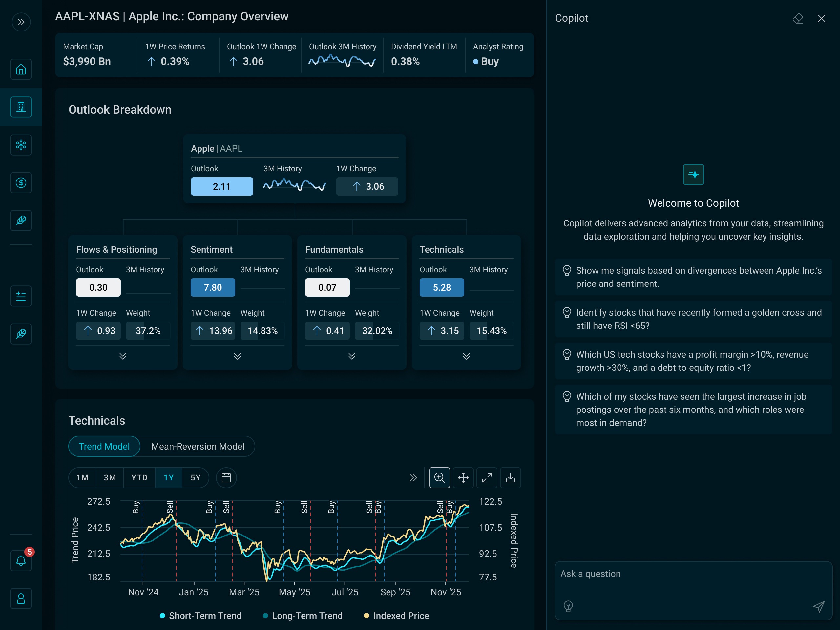Image resolution: width=840 pixels, height=630 pixels.
Task: Expand the Flows & Positioning card
Action: click(123, 356)
